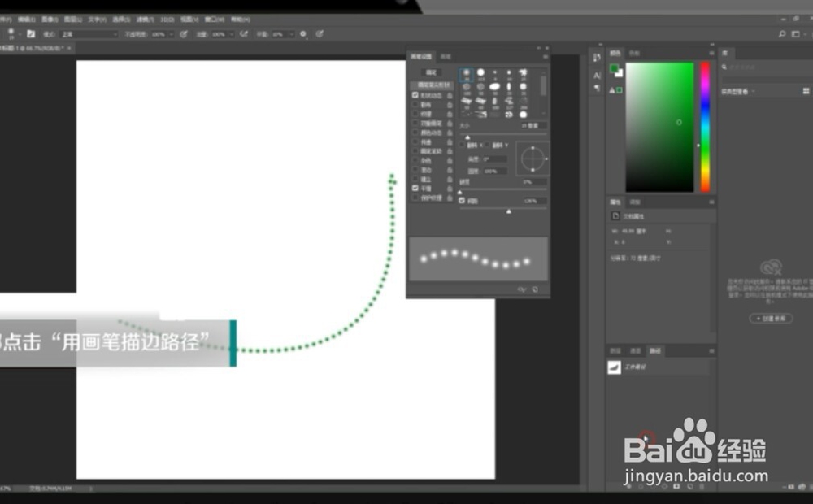Close the document tab with the x
Screen dimensions: 813x504
coord(69,48)
